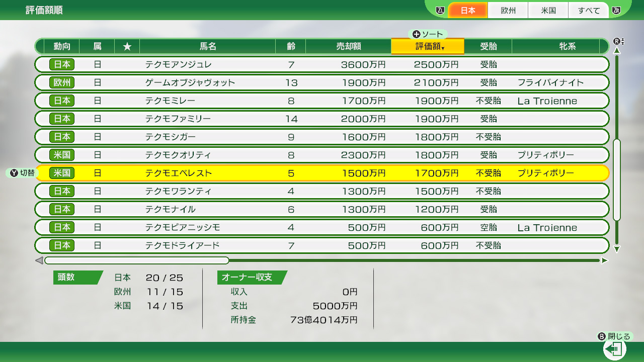Select the highlighted テクモエベレスト row
The width and height of the screenshot is (644, 362).
click(x=322, y=173)
